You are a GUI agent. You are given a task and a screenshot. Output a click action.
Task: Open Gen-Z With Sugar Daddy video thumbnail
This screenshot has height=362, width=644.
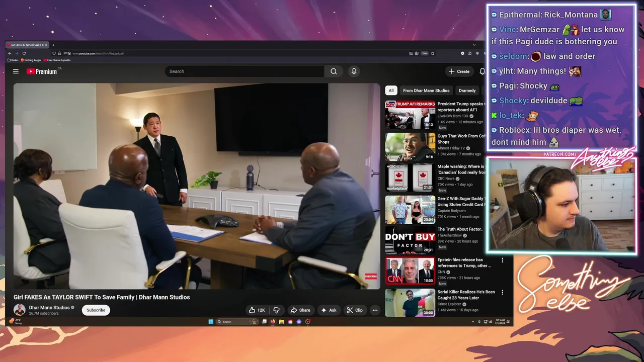410,210
